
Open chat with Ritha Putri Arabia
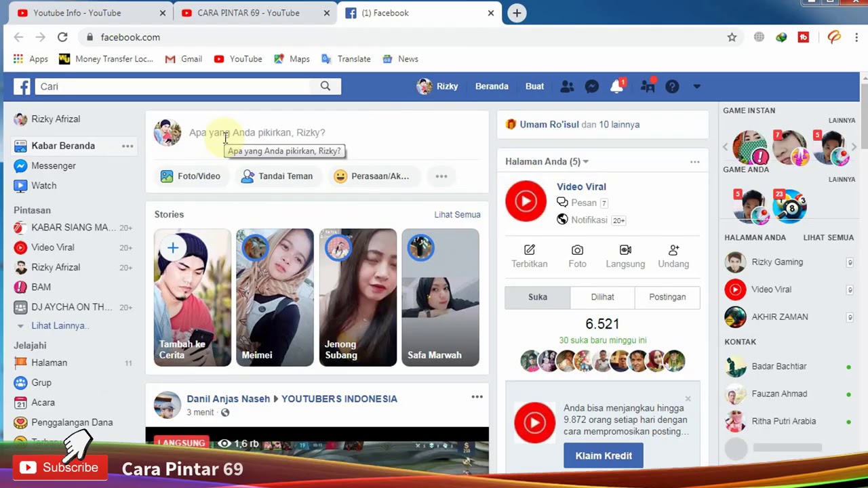(x=783, y=421)
